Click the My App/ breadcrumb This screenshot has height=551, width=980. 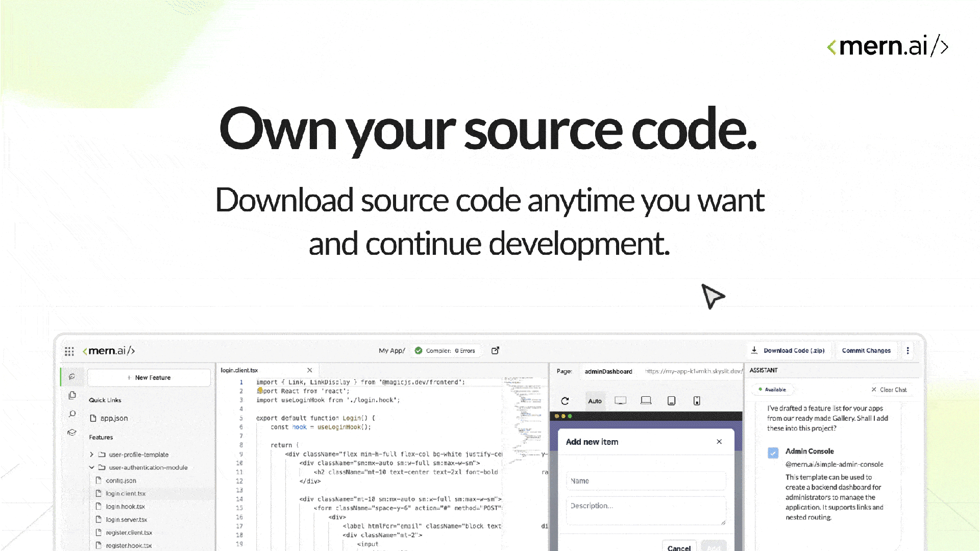click(392, 350)
